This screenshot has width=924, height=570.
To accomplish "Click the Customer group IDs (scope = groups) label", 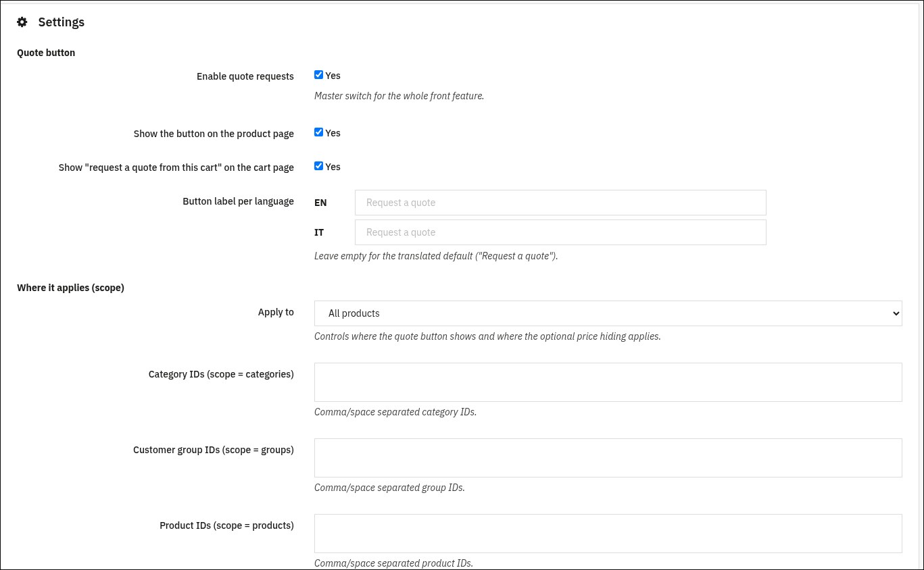I will pyautogui.click(x=214, y=450).
